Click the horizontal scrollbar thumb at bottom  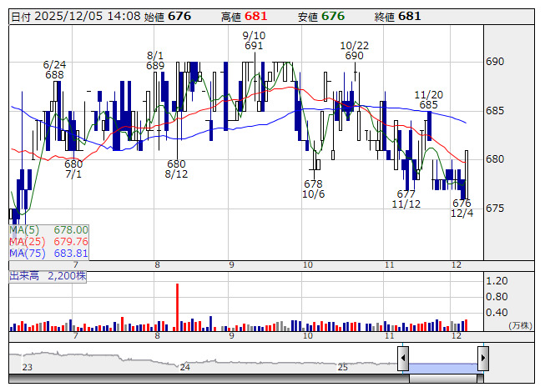pyautogui.click(x=443, y=379)
